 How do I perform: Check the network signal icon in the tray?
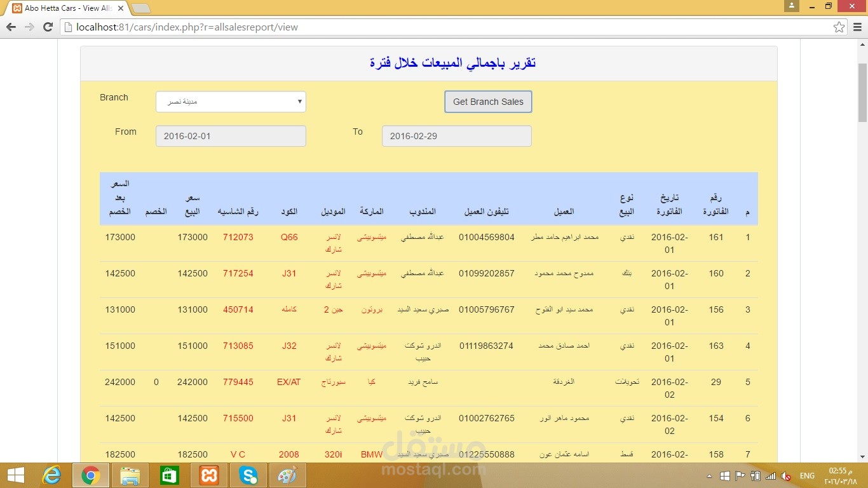770,475
